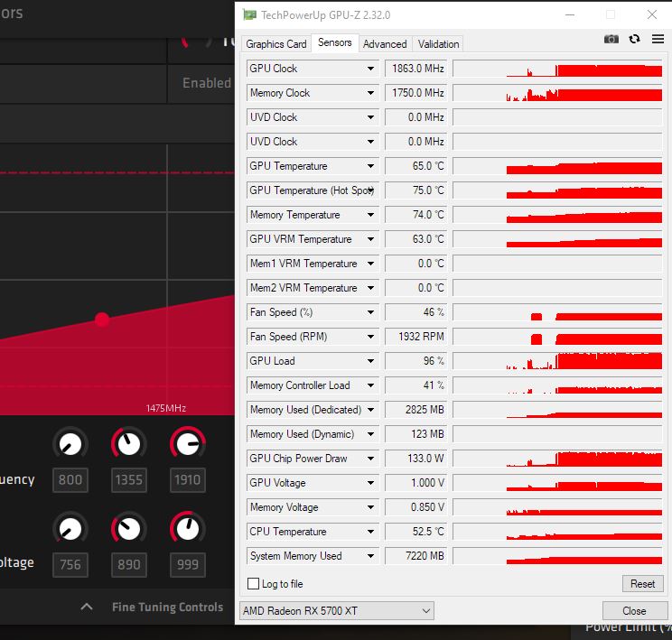Click the 800 frequency input field
This screenshot has height=640, width=672.
pyautogui.click(x=70, y=480)
